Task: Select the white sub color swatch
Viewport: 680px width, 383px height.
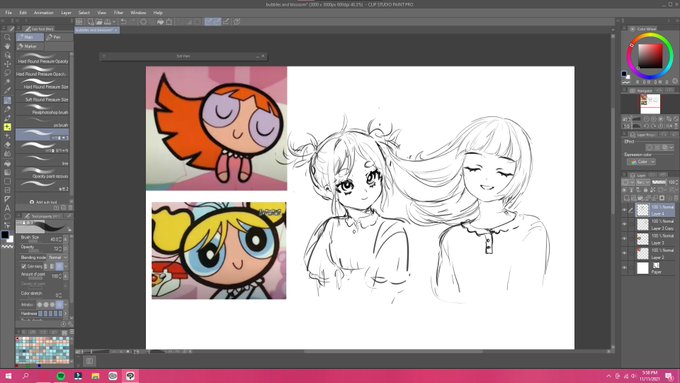Action: [10, 239]
